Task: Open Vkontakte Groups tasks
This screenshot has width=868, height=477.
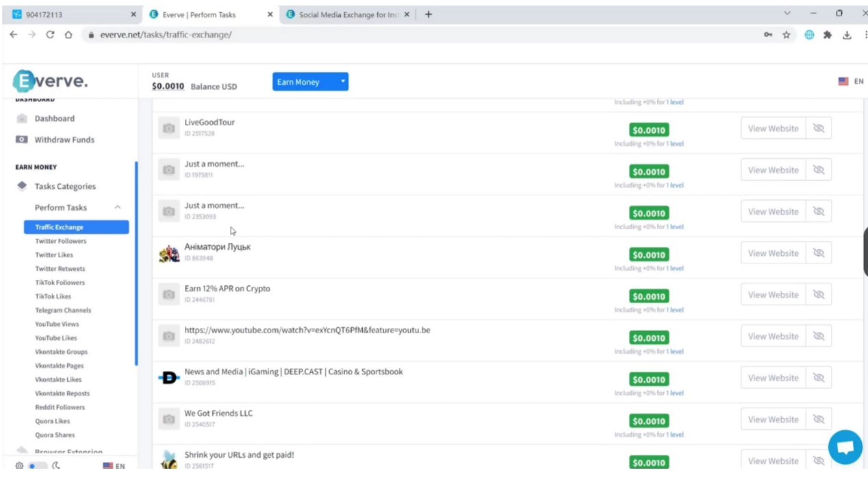Action: point(61,352)
